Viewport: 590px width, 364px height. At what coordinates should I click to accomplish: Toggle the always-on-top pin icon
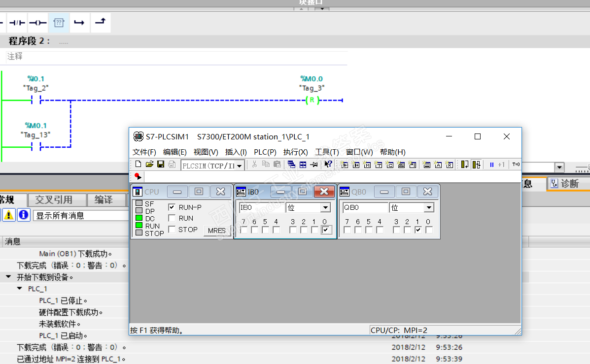[x=314, y=165]
